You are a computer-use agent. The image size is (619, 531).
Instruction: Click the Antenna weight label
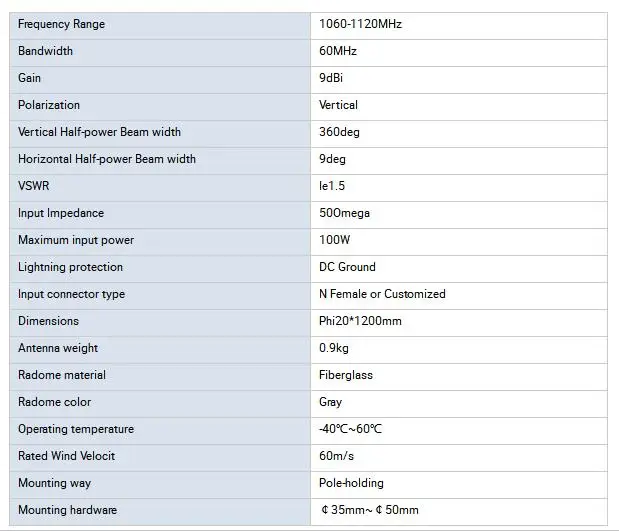click(58, 348)
